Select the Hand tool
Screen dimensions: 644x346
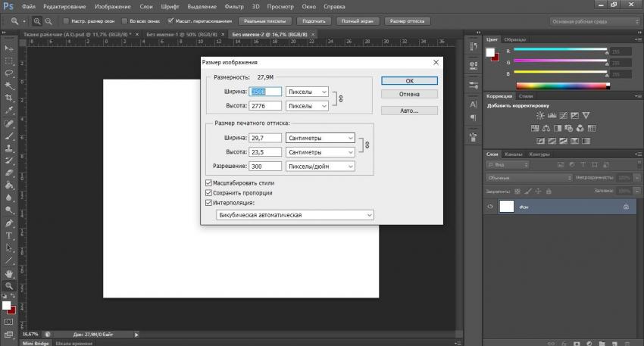pyautogui.click(x=9, y=273)
